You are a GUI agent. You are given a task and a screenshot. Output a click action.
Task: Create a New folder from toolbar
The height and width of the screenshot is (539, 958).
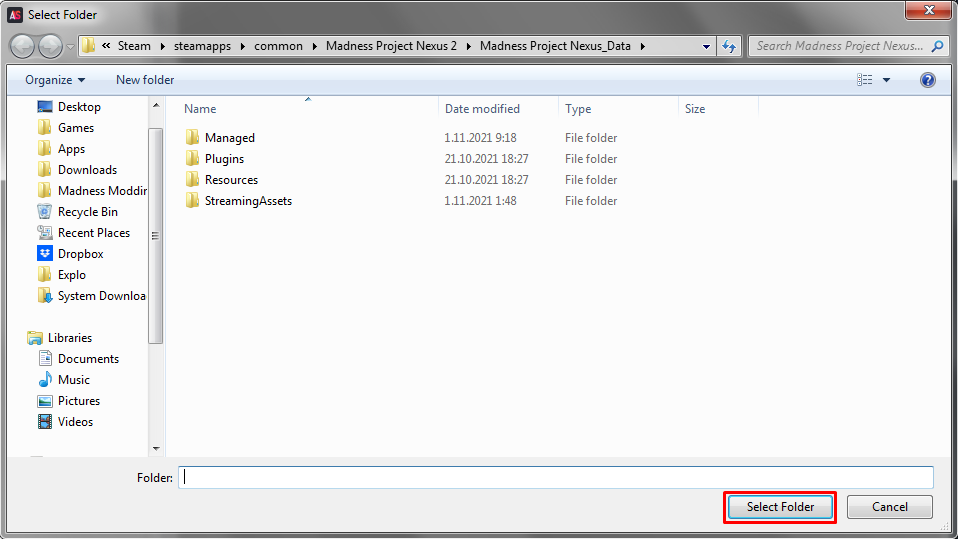(145, 80)
